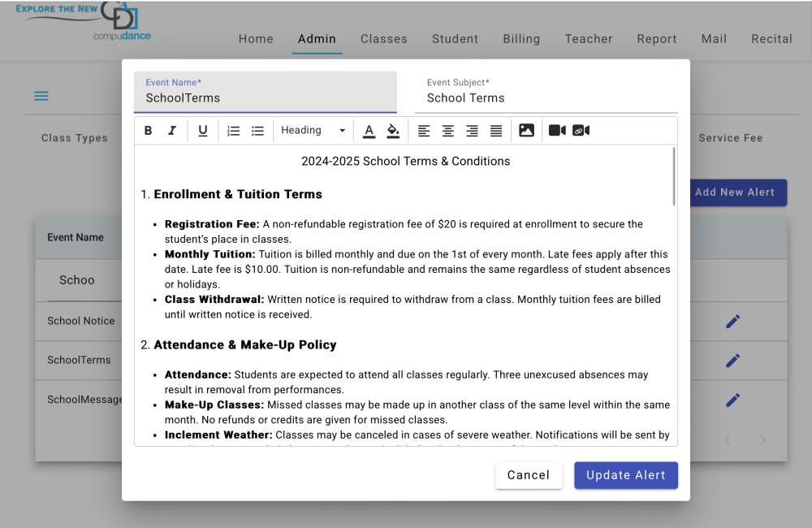This screenshot has height=528, width=812.
Task: Click the 'Registration Fee:' bold text
Action: click(x=212, y=224)
